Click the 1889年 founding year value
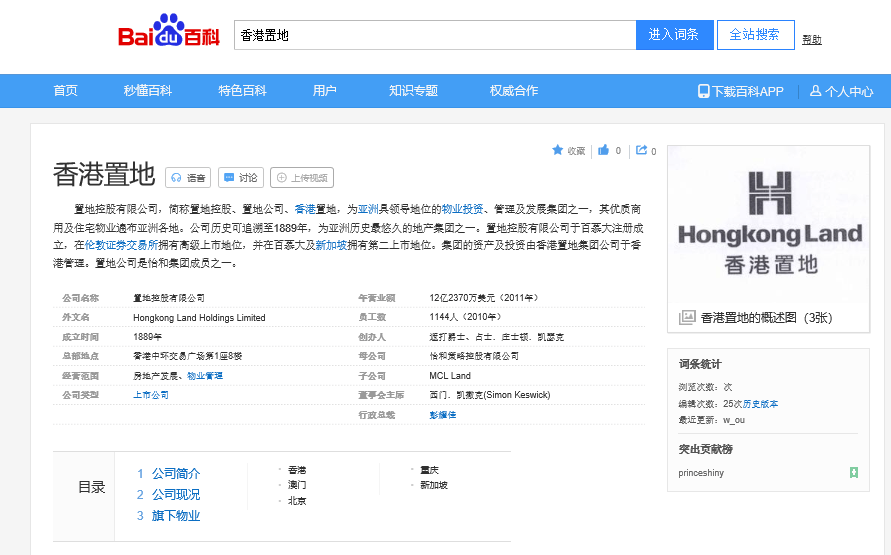Viewport: 891px width, 555px height. 147,337
